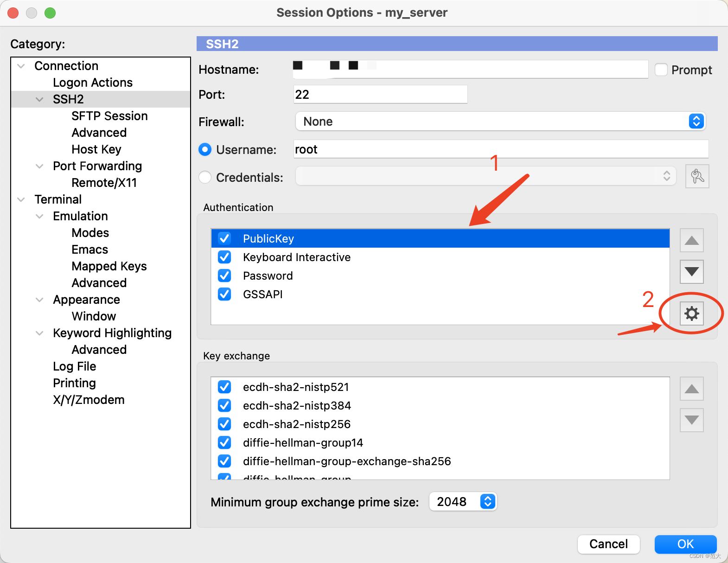Uncheck Keyboard Interactive authentication
The height and width of the screenshot is (563, 728).
tap(224, 257)
